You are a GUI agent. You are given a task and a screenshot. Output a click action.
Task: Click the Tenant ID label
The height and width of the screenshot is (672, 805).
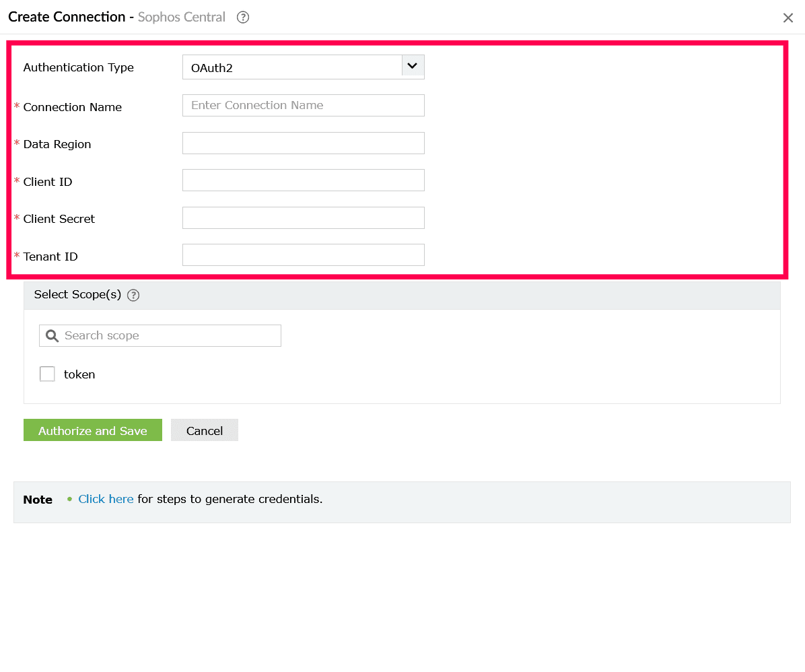pos(50,257)
